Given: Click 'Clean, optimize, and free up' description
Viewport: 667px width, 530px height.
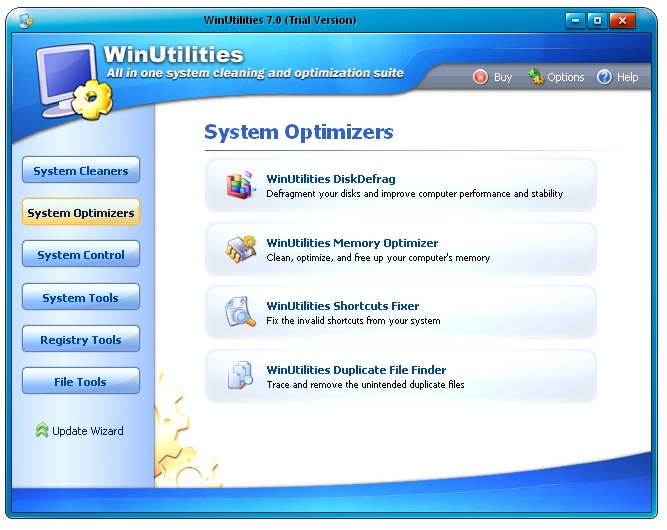Looking at the screenshot, I should pos(378,257).
